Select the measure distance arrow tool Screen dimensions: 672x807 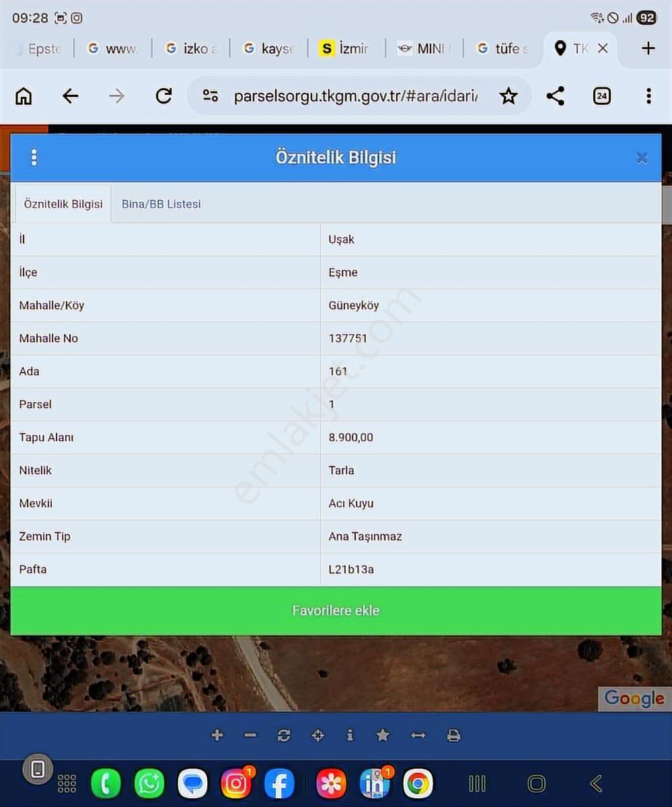(x=418, y=735)
